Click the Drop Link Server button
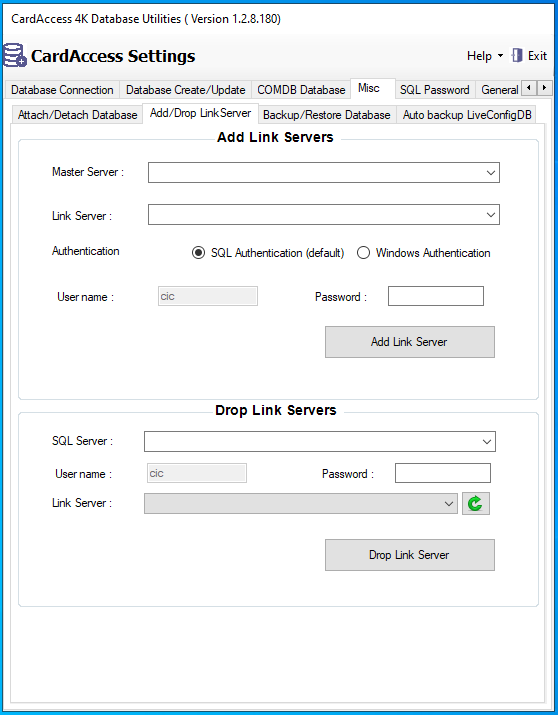The height and width of the screenshot is (715, 558). click(x=409, y=555)
